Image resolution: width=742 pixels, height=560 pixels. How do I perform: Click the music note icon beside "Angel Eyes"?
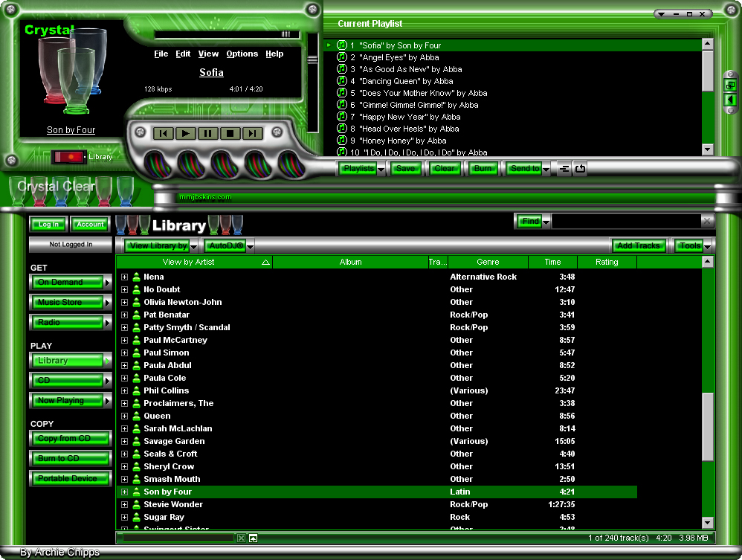click(x=342, y=57)
